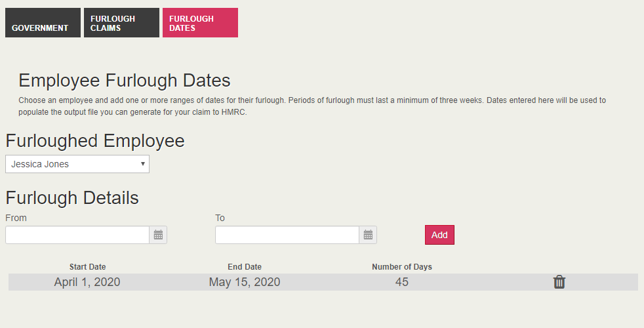Open the Furloughed Employee dropdown
This screenshot has height=328, width=644.
point(77,164)
